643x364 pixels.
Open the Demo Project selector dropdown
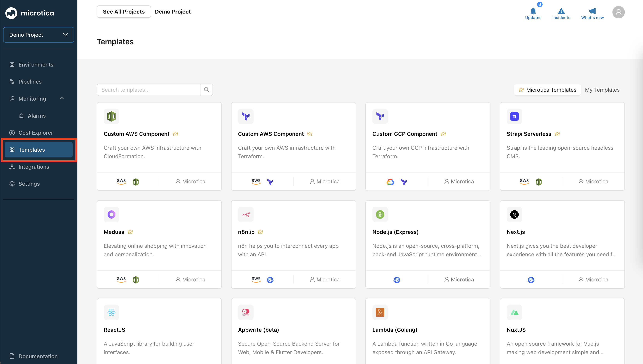pos(39,35)
